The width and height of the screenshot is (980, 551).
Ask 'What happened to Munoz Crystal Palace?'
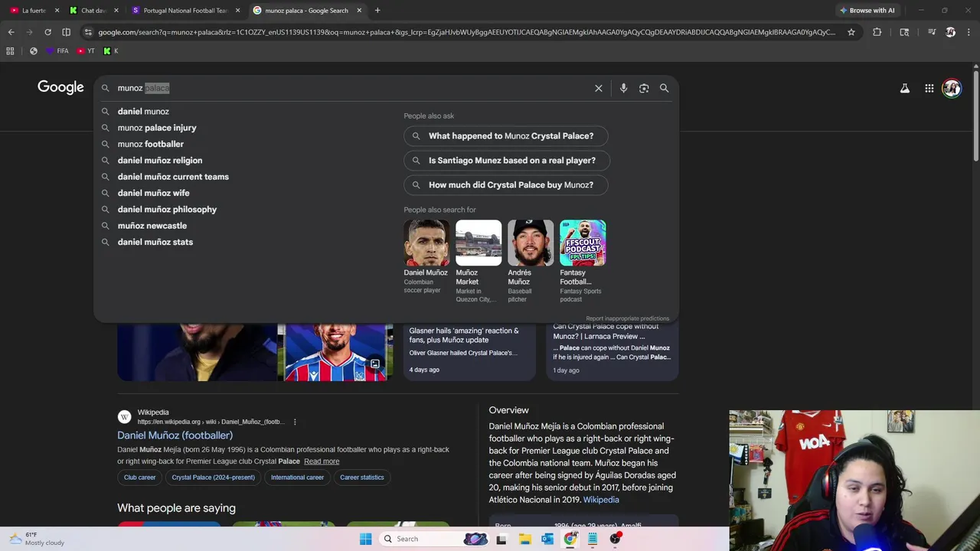pyautogui.click(x=506, y=136)
